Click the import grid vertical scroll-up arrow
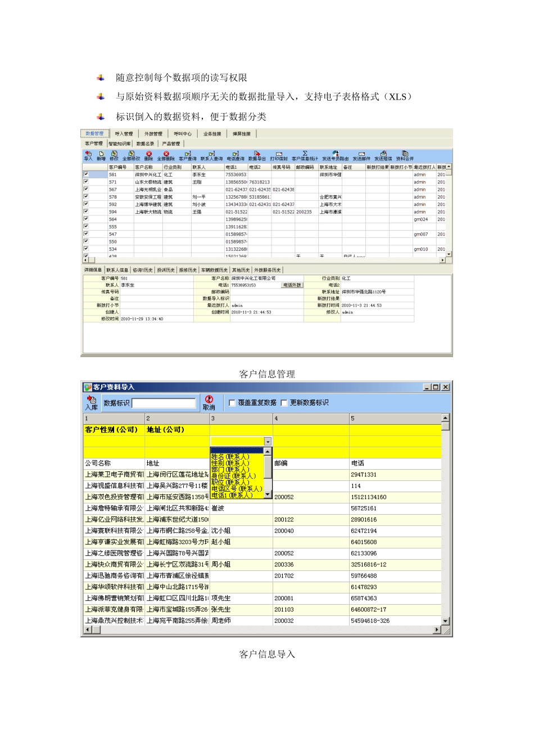Viewport: 534px width, 756px height. click(x=445, y=418)
